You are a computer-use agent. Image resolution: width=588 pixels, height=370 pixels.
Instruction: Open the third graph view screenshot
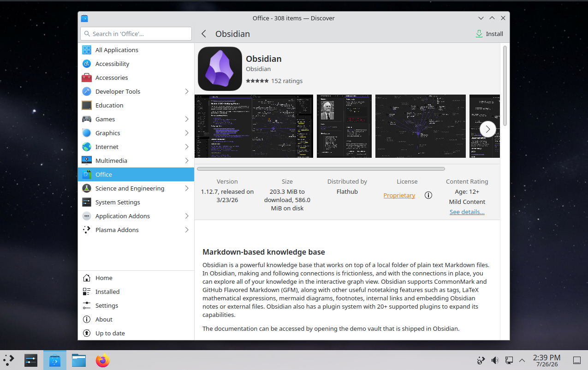click(421, 126)
